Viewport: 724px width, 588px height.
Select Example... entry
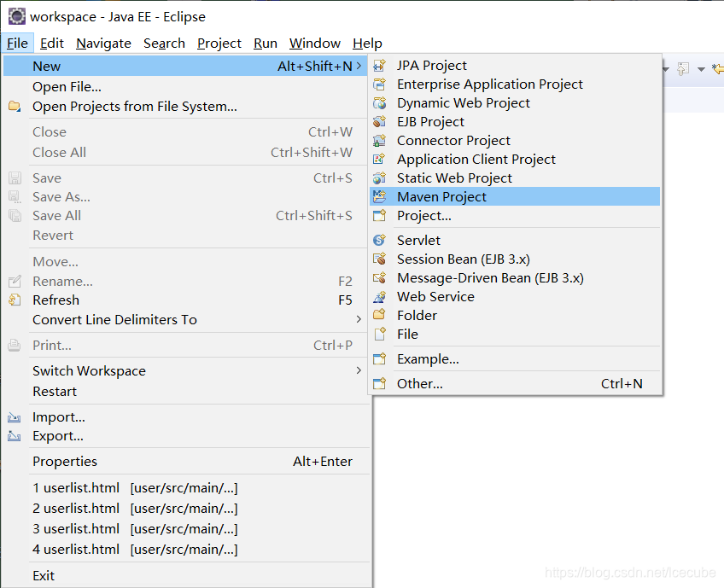coord(515,359)
